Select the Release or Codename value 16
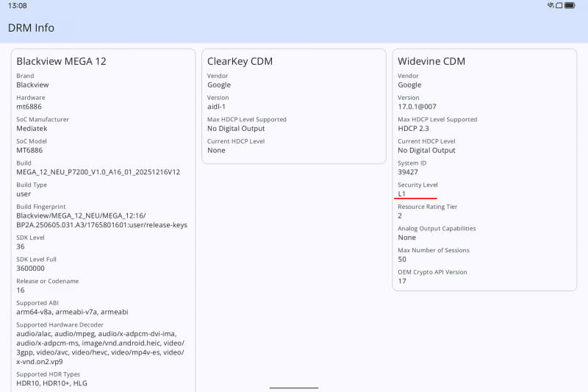588x392 pixels. point(21,290)
